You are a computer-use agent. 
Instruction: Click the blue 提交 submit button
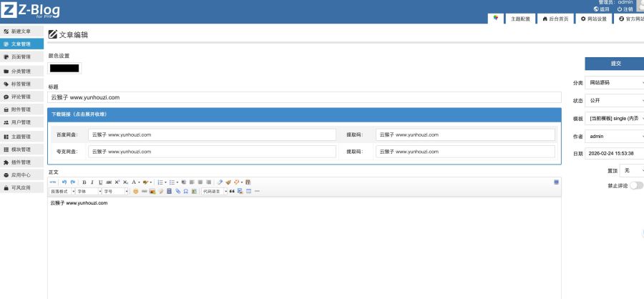click(x=615, y=63)
